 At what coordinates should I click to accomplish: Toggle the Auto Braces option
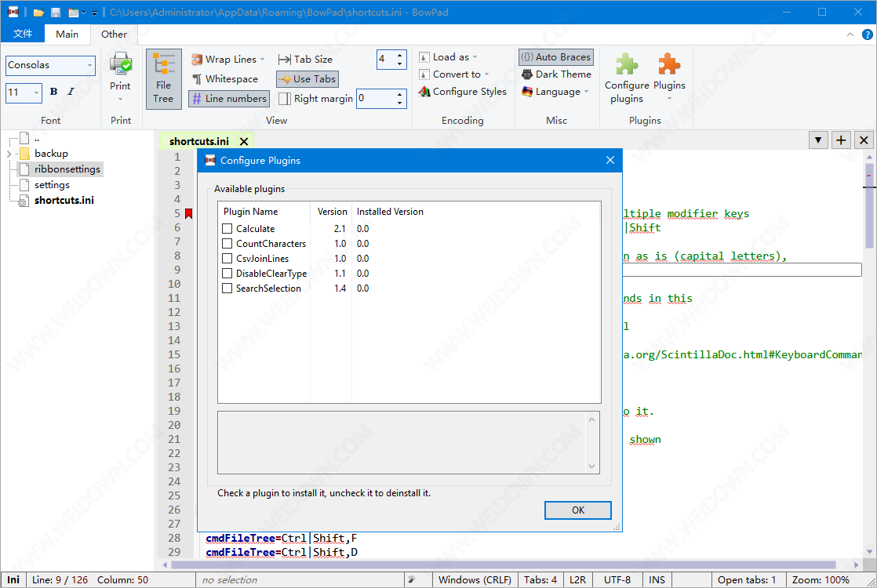[556, 57]
